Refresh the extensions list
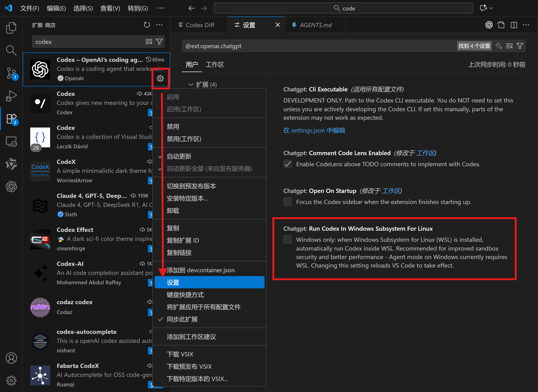The image size is (538, 392). point(147,25)
